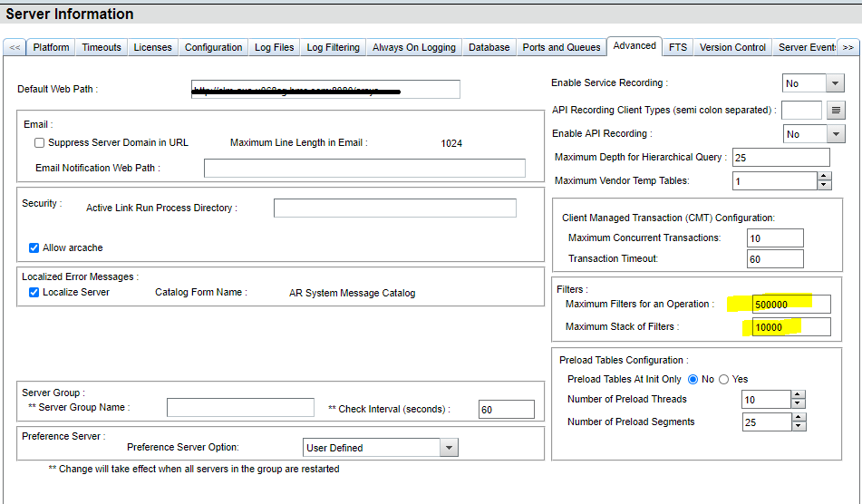Toggle Suppress Server Domain in URL checkbox

[39, 143]
